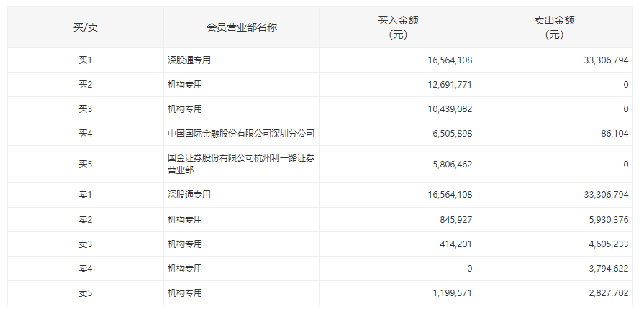Screen dimensions: 644x314
Task: Click sell amount 5,930,376
Action: pos(608,220)
